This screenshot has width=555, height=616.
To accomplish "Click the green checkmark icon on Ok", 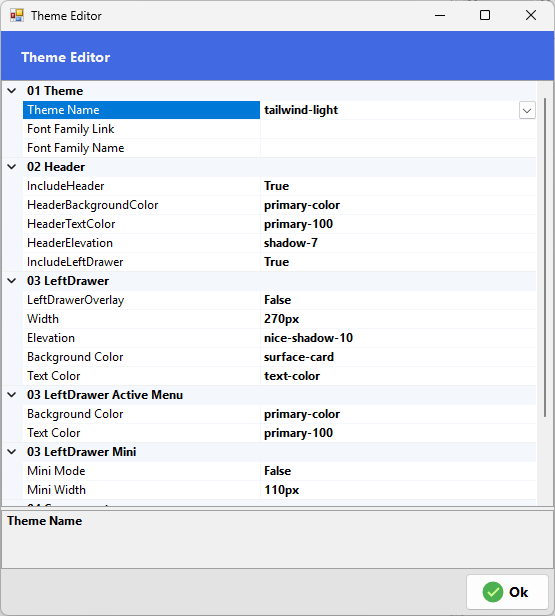I will pyautogui.click(x=493, y=592).
